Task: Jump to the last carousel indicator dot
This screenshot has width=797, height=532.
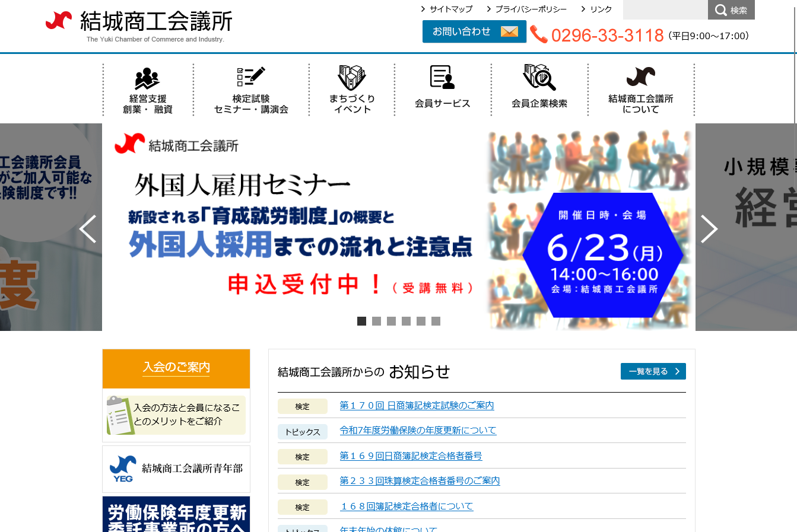Action: coord(436,321)
